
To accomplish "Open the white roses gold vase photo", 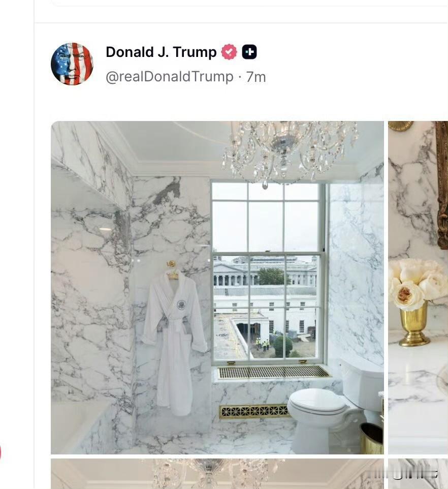I will point(418,288).
